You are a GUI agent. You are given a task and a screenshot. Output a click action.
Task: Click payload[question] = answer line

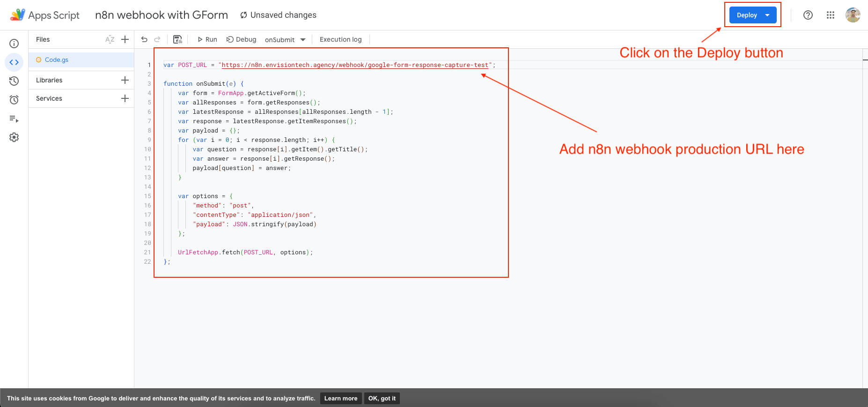click(x=242, y=168)
